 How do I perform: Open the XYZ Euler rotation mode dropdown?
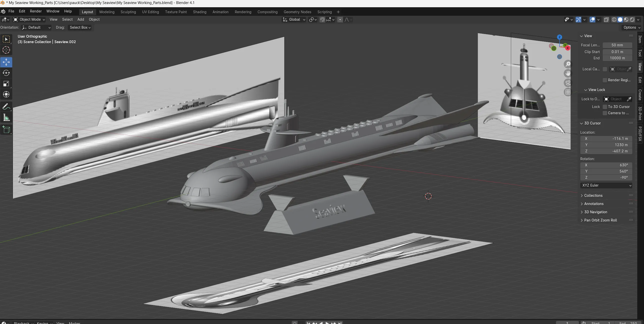pos(606,186)
